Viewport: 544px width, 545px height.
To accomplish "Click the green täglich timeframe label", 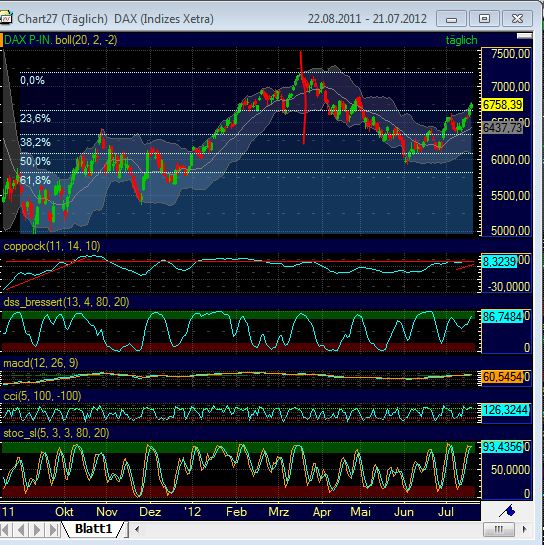I will pyautogui.click(x=461, y=40).
